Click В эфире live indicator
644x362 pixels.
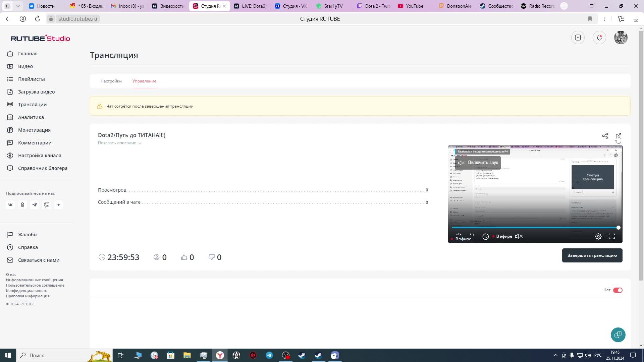coord(502,236)
